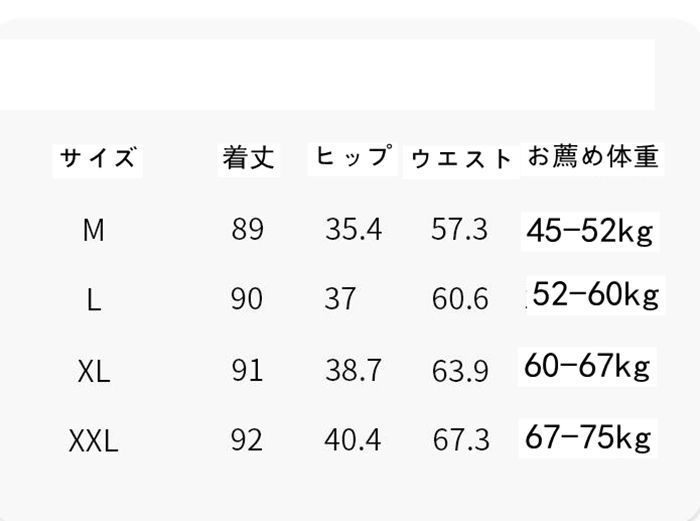700x521 pixels.
Task: Click the blank white banner above the table
Action: click(327, 74)
